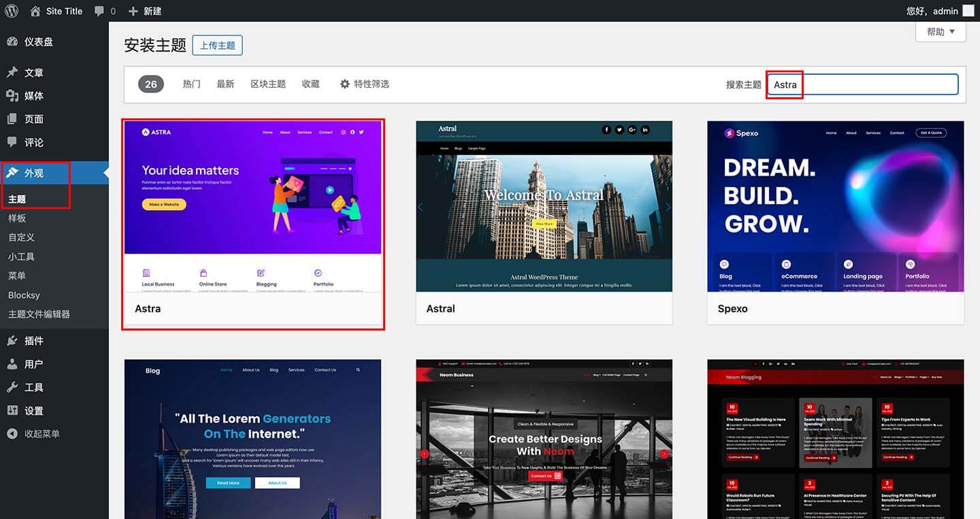Click 仪表盘 dashboard icon
Screen dimensions: 980x519
tap(12, 41)
